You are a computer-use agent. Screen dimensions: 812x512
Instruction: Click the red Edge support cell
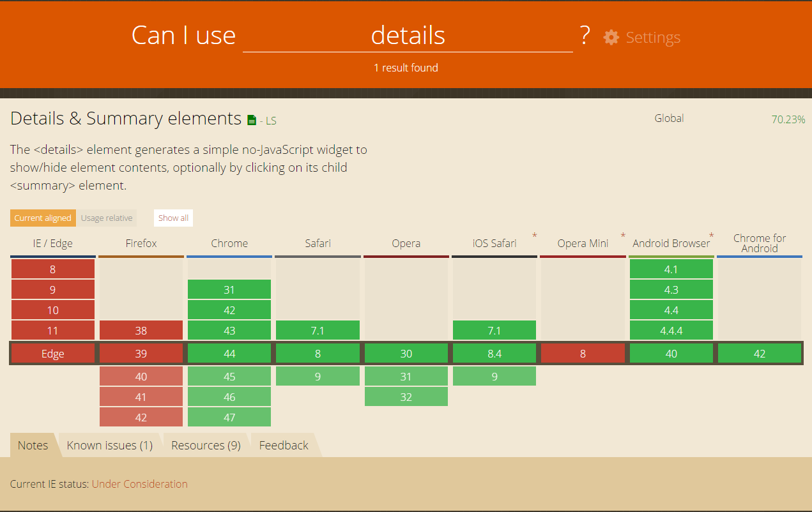pyautogui.click(x=53, y=354)
